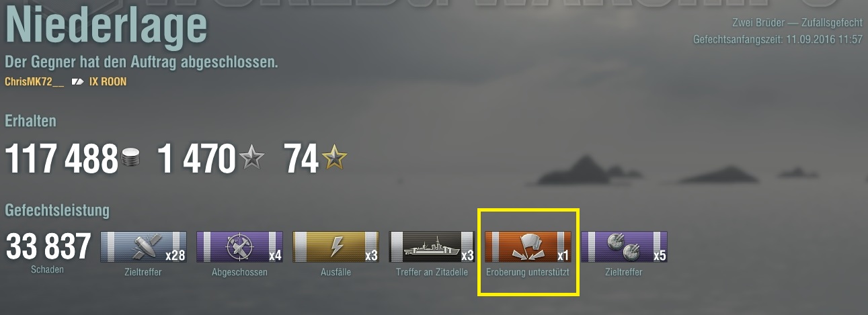Click the blue Zieltreffer ribbon x28

coord(143,246)
